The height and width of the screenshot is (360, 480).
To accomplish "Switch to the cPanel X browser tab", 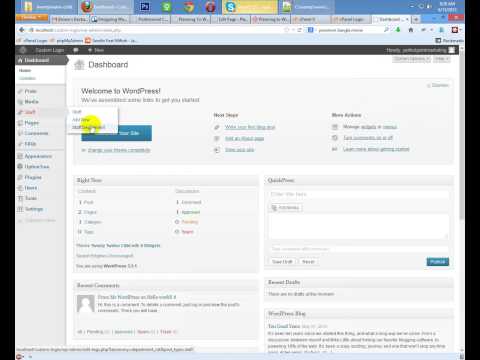I will tap(310, 20).
